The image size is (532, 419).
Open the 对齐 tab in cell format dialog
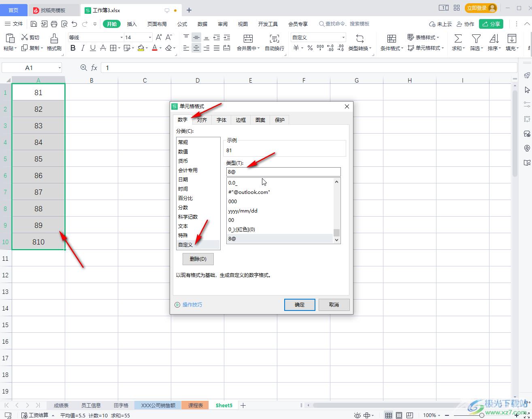(x=202, y=120)
